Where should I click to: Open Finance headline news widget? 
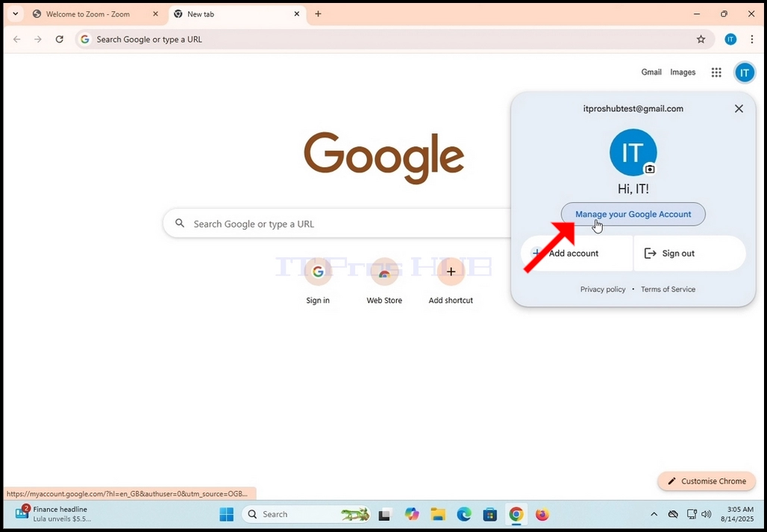(53, 514)
